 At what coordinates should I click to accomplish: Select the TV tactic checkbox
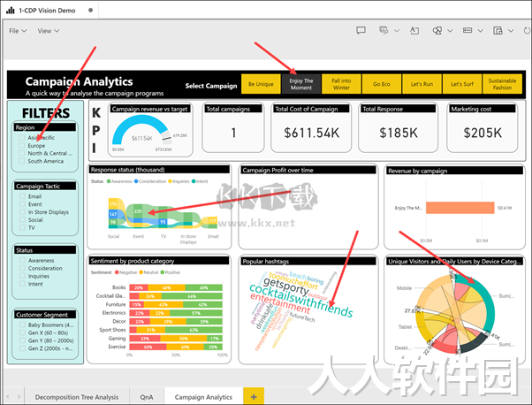click(x=22, y=227)
